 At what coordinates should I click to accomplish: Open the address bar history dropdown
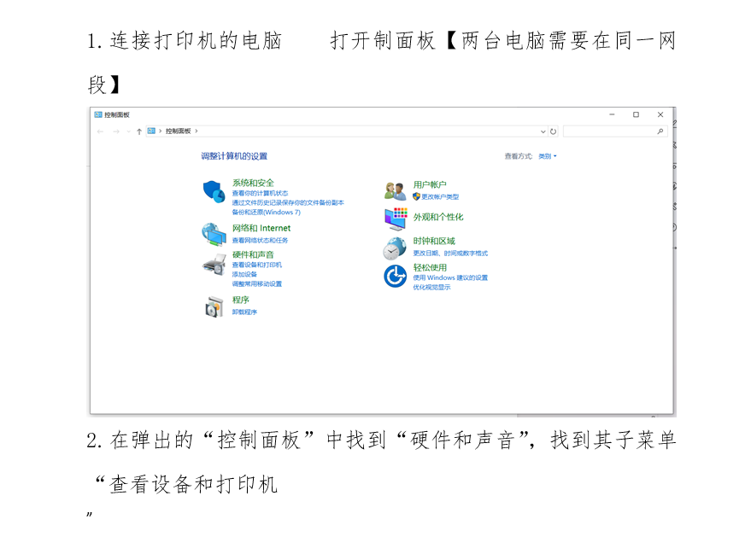543,131
